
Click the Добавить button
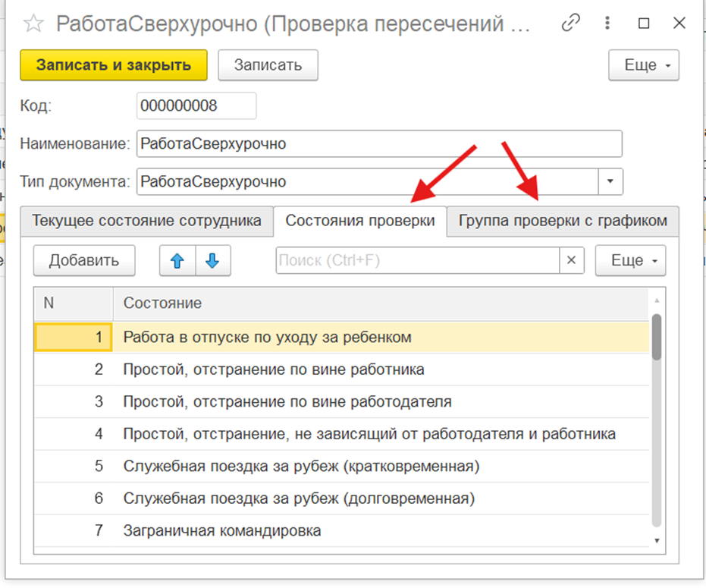[84, 260]
